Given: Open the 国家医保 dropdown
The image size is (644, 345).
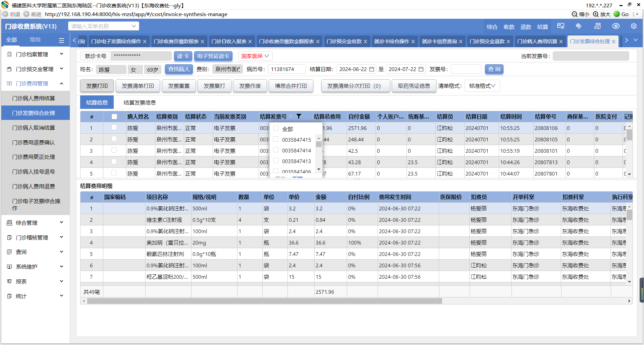Looking at the screenshot, I should click(x=255, y=56).
